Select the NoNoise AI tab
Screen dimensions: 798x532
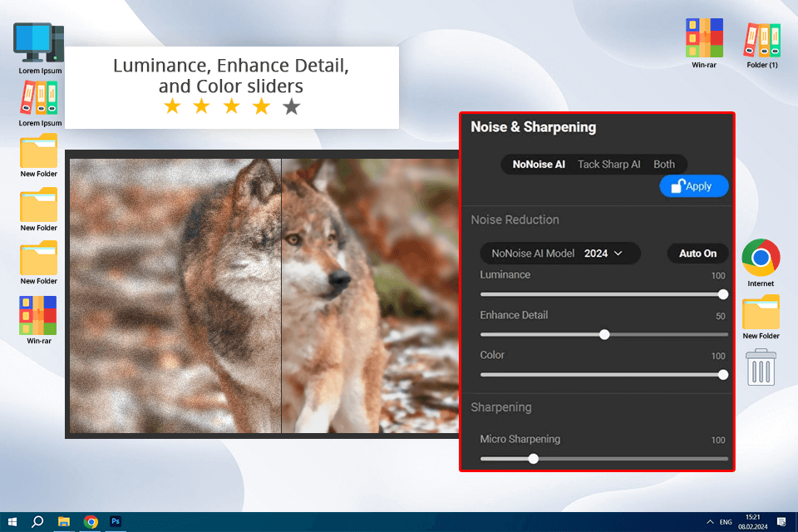pos(539,165)
